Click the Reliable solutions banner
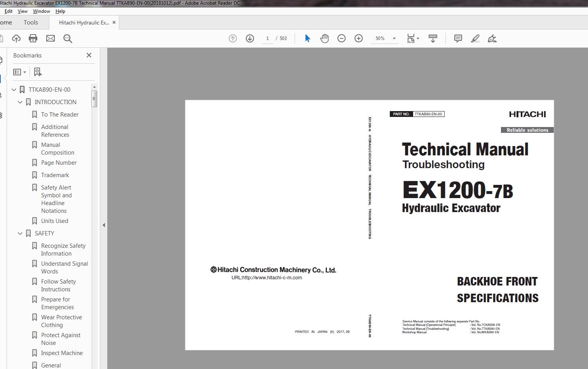 (x=527, y=130)
